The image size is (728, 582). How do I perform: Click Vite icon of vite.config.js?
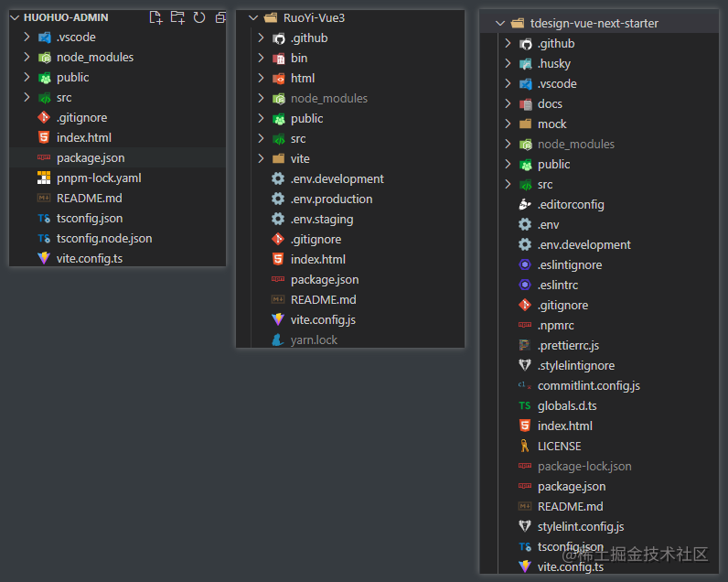(x=278, y=319)
